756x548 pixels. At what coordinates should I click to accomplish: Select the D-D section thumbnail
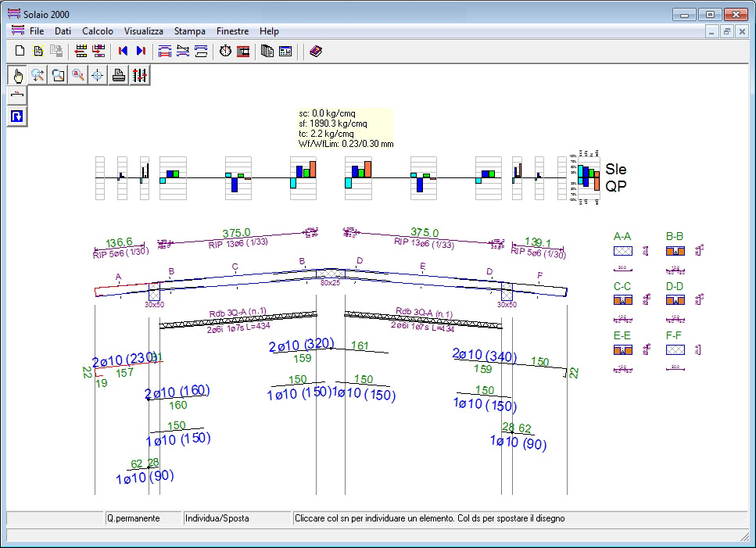pos(675,300)
